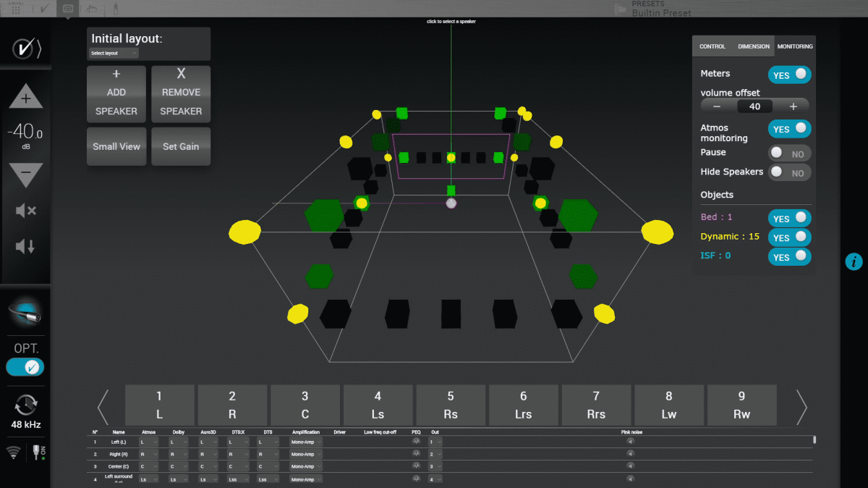
Task: Switch to the CONTROL tab
Action: pos(712,46)
